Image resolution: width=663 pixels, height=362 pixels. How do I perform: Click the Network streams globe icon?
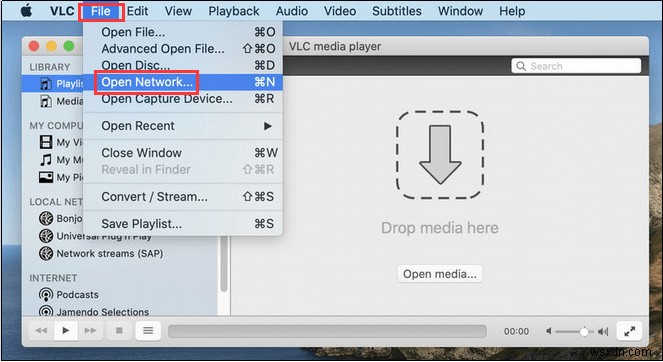pos(46,253)
